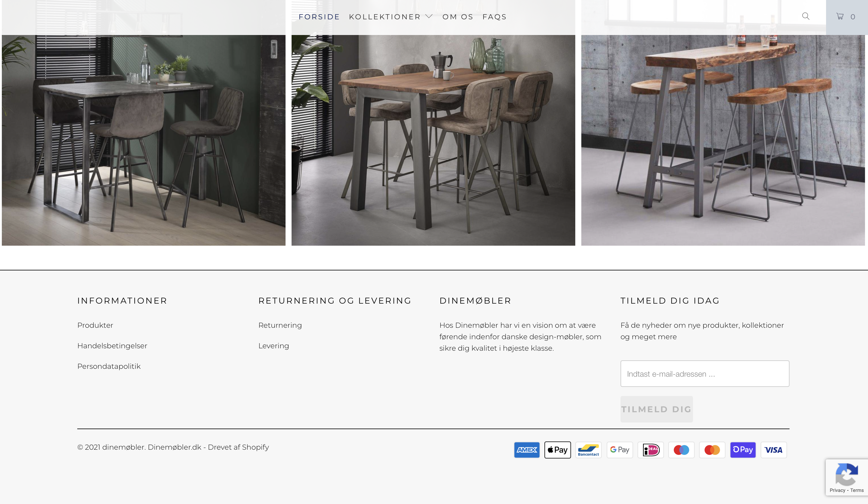Open the Om Os menu item
This screenshot has width=868, height=504.
(x=458, y=17)
